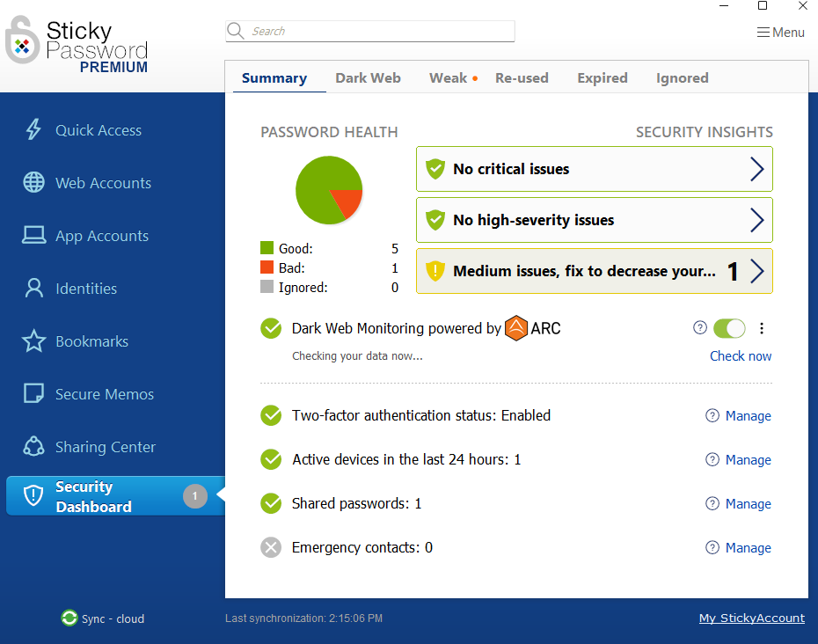
Task: Click the green Good legend swatch
Action: [267, 247]
